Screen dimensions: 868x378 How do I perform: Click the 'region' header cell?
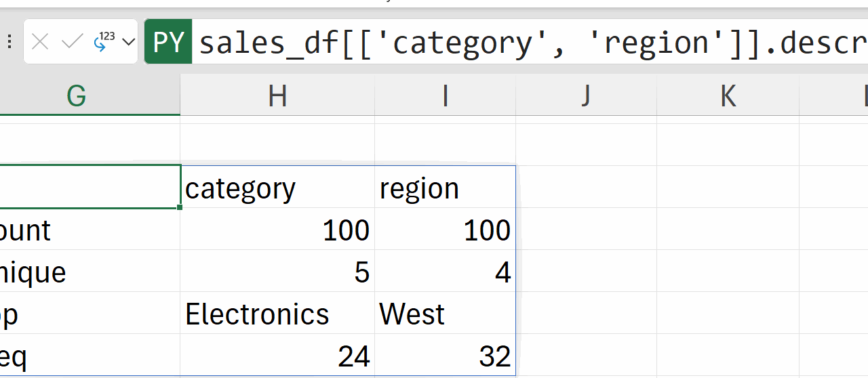point(445,188)
